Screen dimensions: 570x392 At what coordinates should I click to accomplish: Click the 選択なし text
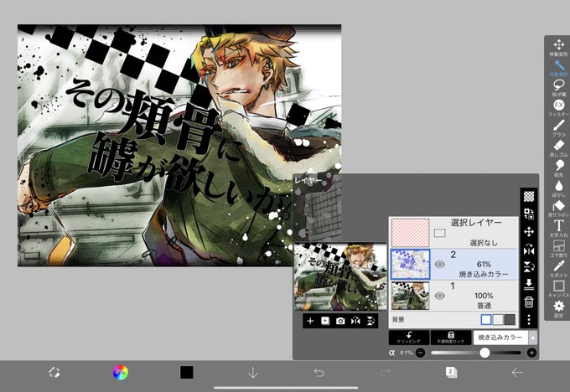coord(484,243)
